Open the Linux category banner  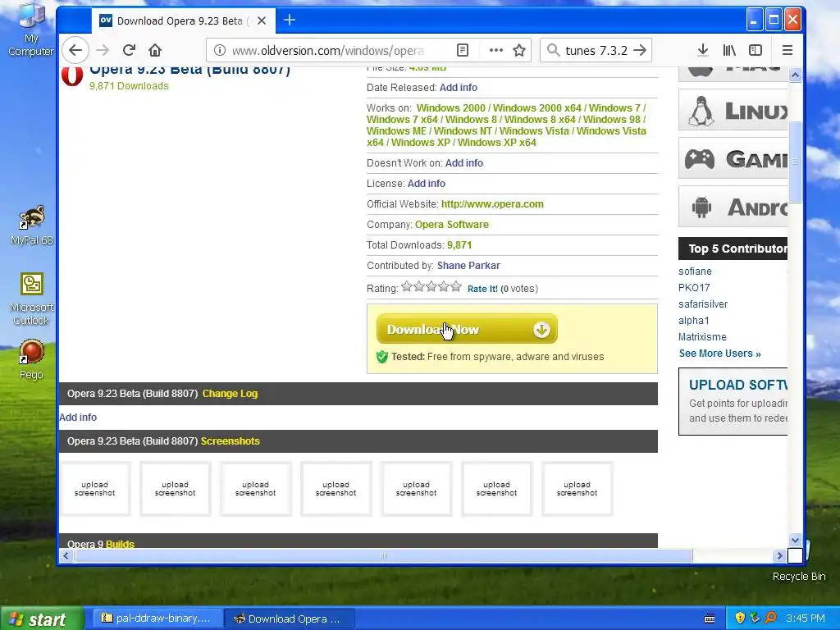click(733, 111)
